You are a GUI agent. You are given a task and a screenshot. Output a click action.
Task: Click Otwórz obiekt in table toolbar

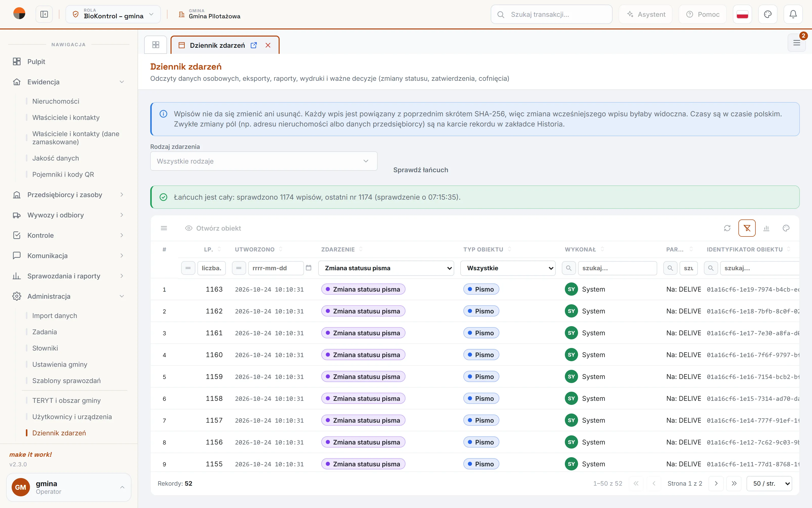(x=213, y=228)
